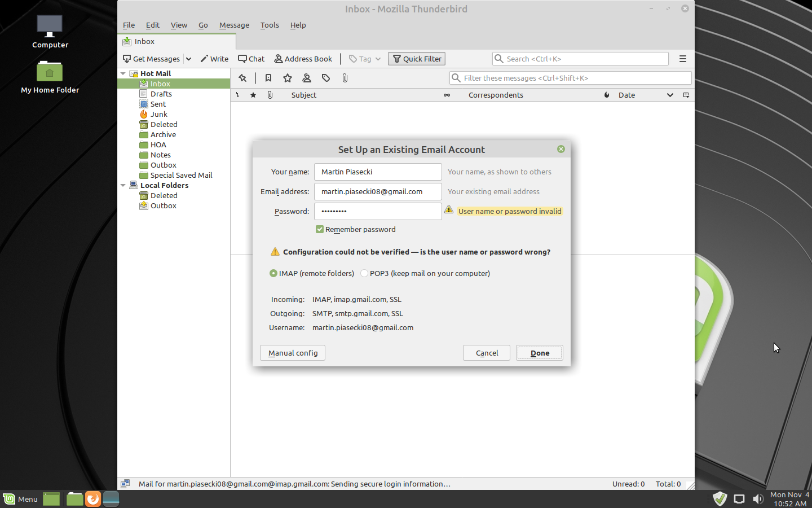The width and height of the screenshot is (812, 508).
Task: Open the Get Messages dropdown arrow
Action: (188, 59)
